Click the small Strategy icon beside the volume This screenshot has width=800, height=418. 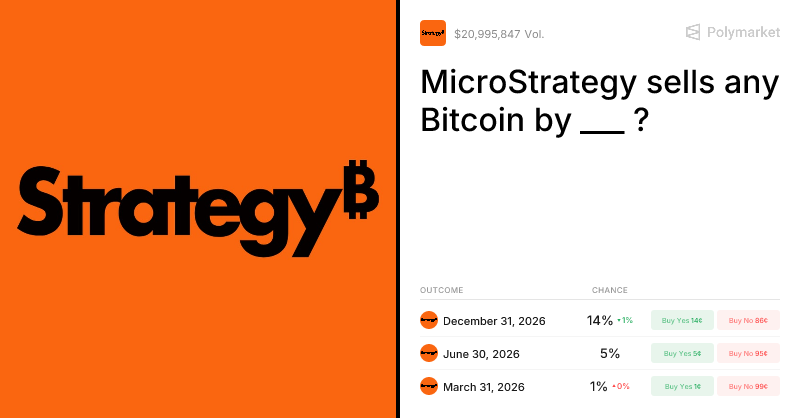click(x=432, y=33)
